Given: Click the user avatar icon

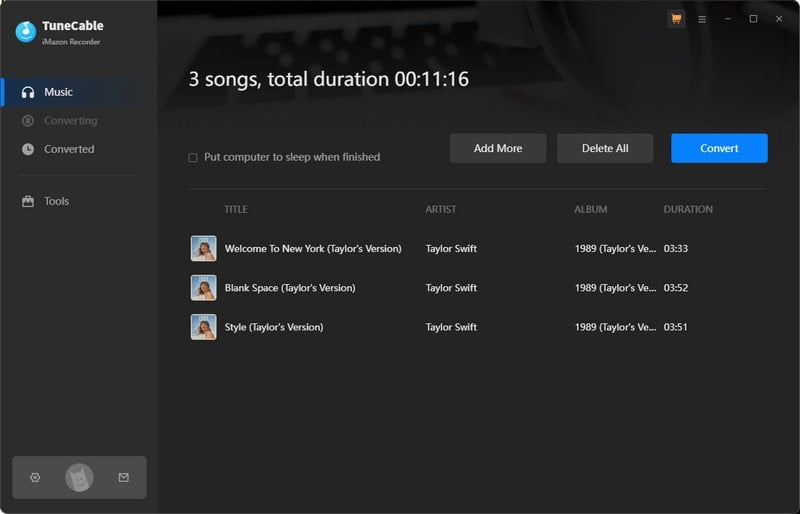Looking at the screenshot, I should pos(79,478).
